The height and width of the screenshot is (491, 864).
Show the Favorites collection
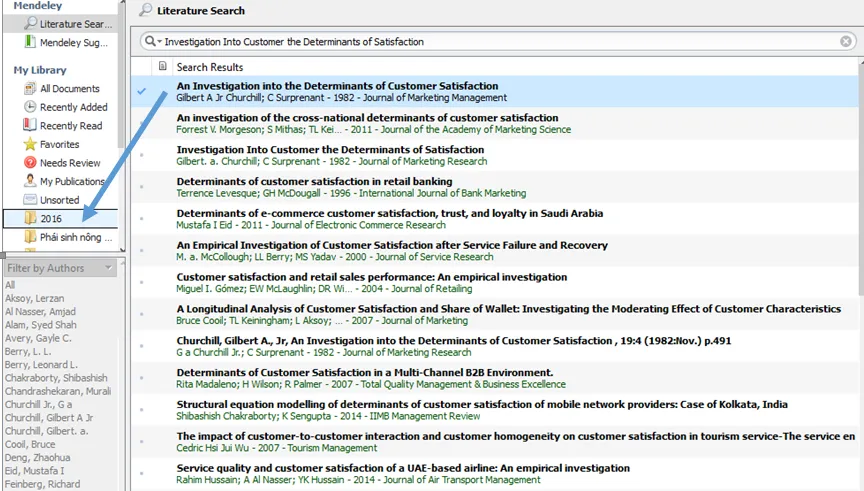pyautogui.click(x=61, y=144)
